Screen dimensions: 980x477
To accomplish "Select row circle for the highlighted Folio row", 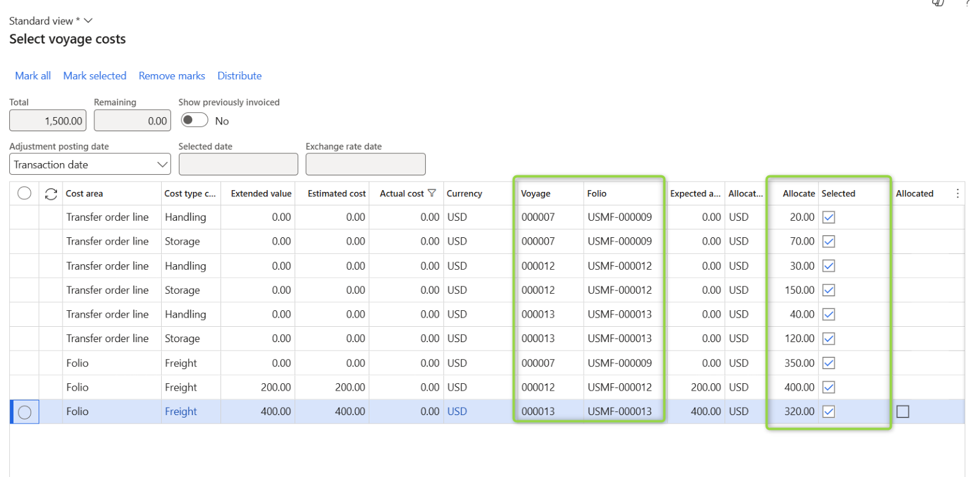I will (x=24, y=412).
